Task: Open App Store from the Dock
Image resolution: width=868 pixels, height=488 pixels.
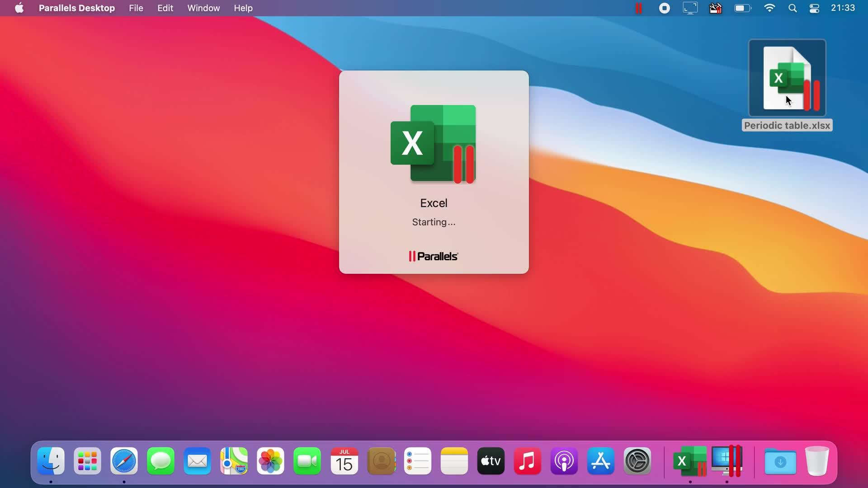Action: click(600, 461)
